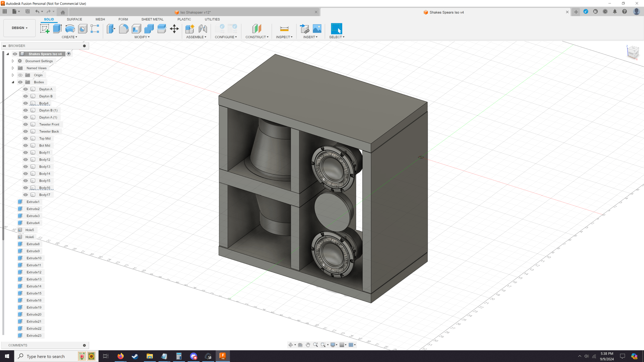The height and width of the screenshot is (362, 644).
Task: Click the Home view ViewCube
Action: point(633,52)
